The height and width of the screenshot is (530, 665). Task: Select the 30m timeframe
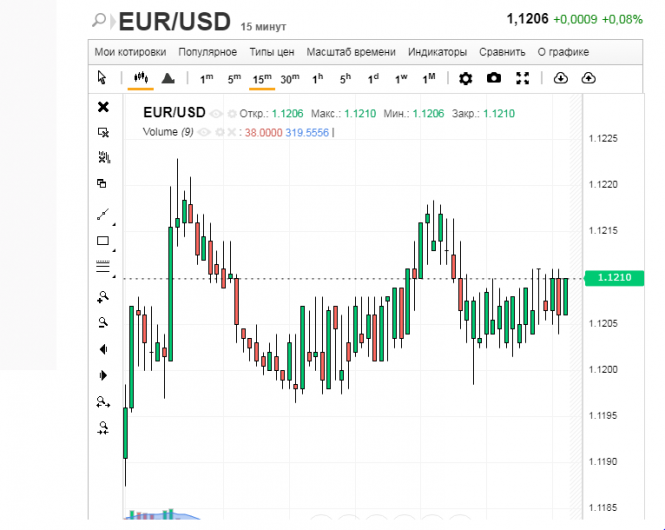(290, 79)
